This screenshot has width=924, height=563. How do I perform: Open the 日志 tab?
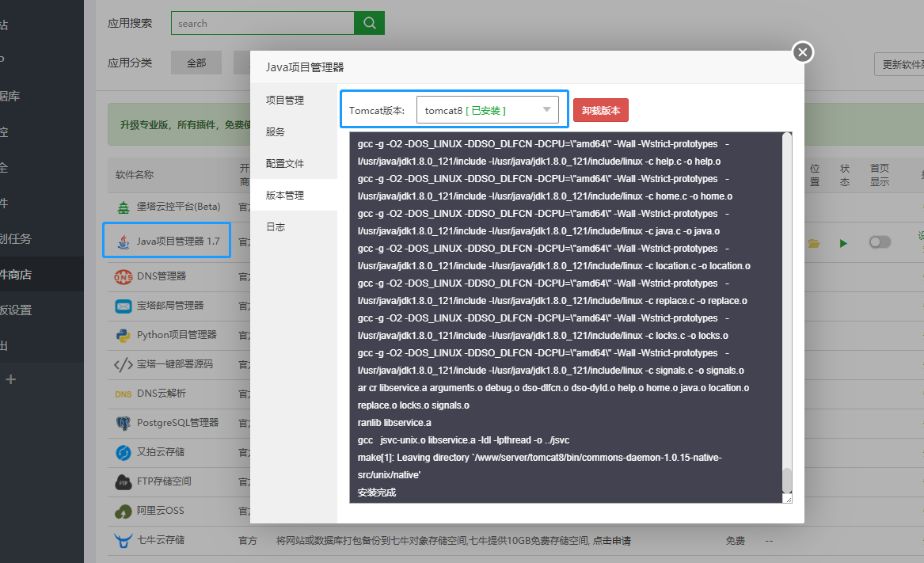coord(276,227)
